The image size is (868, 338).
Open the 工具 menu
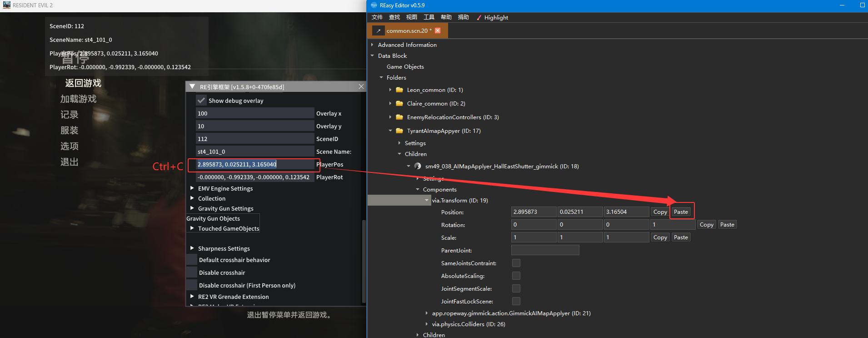coord(429,17)
